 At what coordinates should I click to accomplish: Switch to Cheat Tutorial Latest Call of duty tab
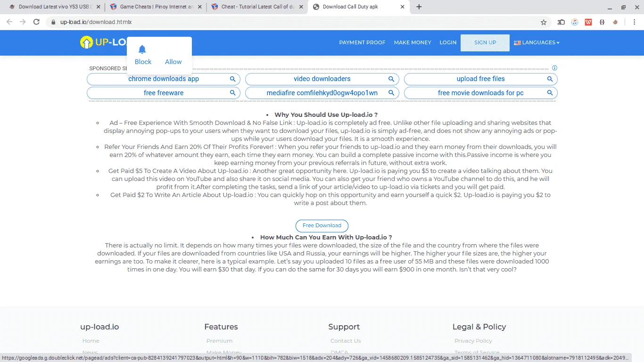click(x=257, y=7)
